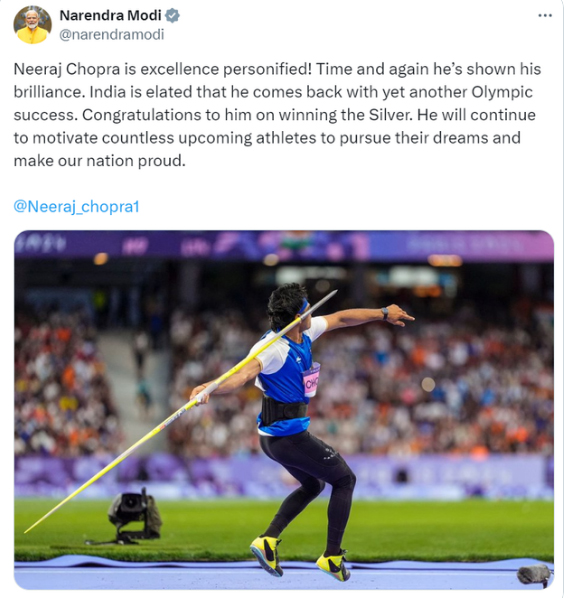Open the three-dot more options menu
Image resolution: width=572 pixels, height=598 pixels.
[545, 16]
